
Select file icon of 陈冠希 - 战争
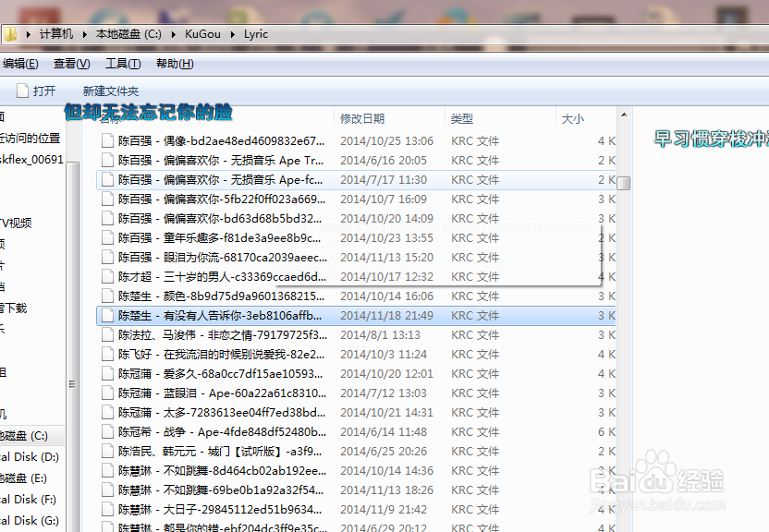pos(107,432)
